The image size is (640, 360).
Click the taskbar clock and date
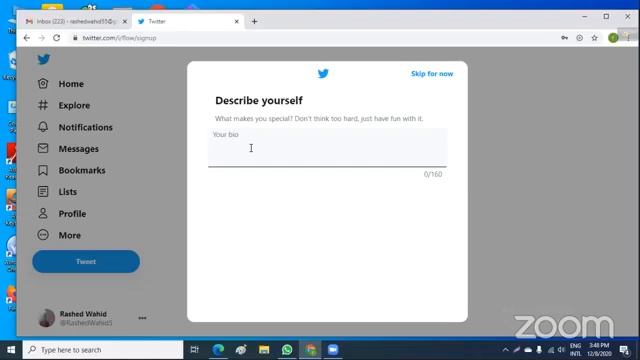(x=599, y=350)
